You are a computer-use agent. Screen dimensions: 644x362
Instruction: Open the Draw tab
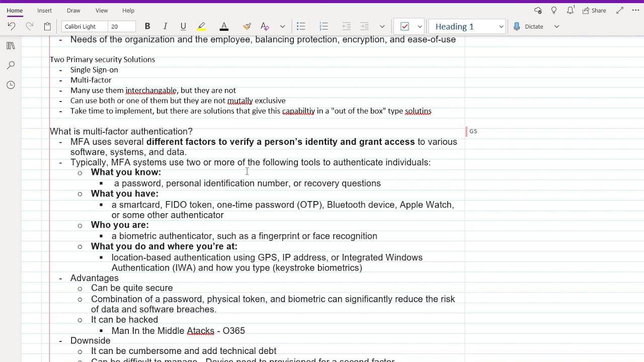pyautogui.click(x=73, y=11)
